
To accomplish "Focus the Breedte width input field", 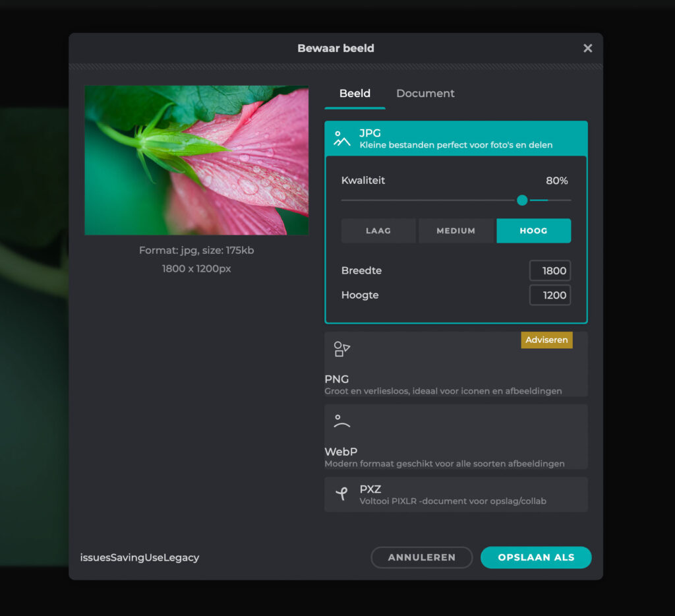I will 550,270.
